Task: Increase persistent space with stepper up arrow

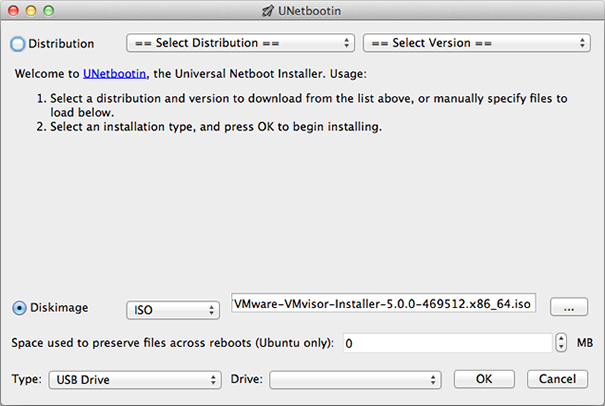Action: tap(561, 338)
